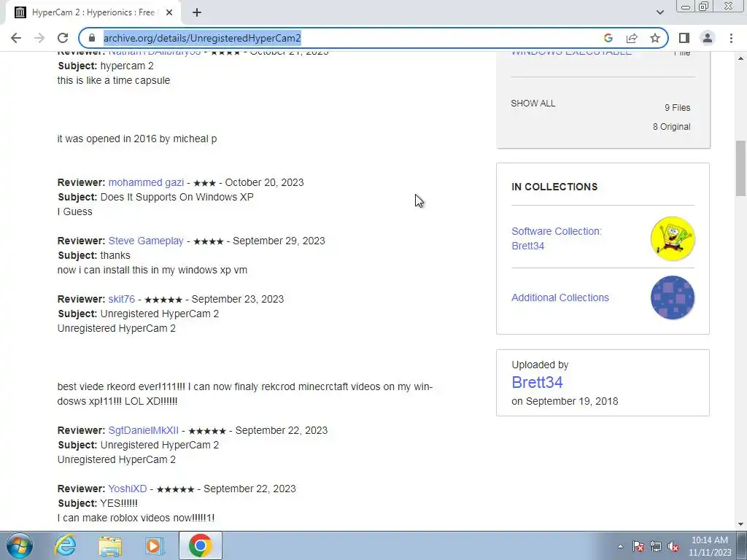Open reviewer SgtDanielMkXII's profile

[x=144, y=430]
